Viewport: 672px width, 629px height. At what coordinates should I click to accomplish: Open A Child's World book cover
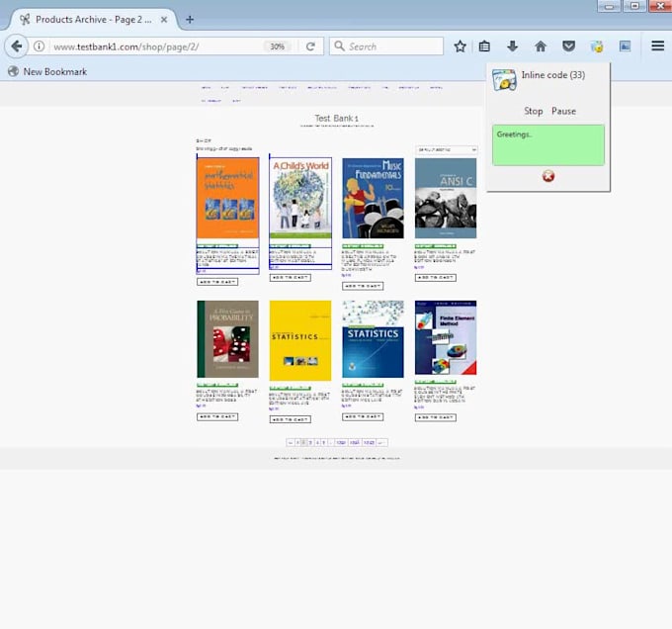pyautogui.click(x=300, y=198)
